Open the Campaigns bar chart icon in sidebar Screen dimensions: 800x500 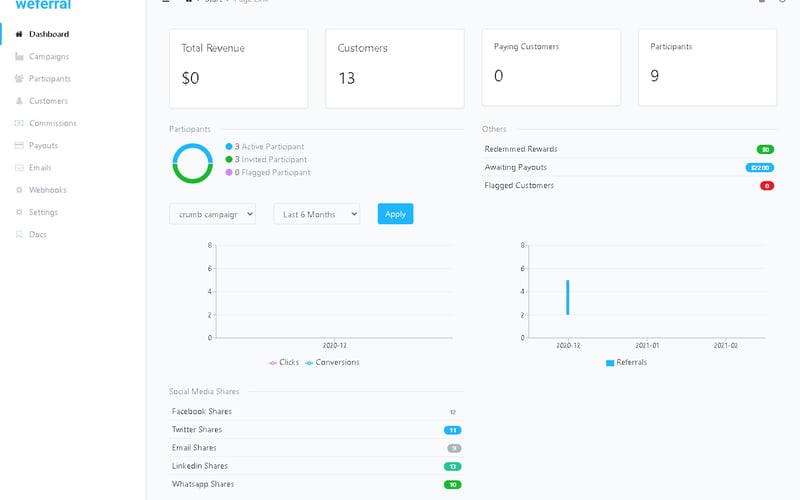[19, 57]
